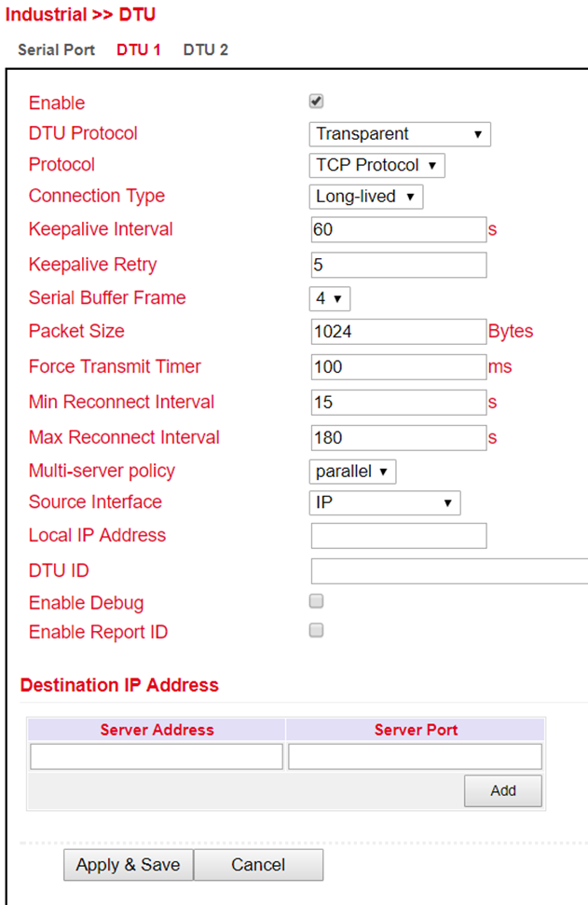Click the Apply & Save button
This screenshot has height=905, width=588.
click(128, 865)
